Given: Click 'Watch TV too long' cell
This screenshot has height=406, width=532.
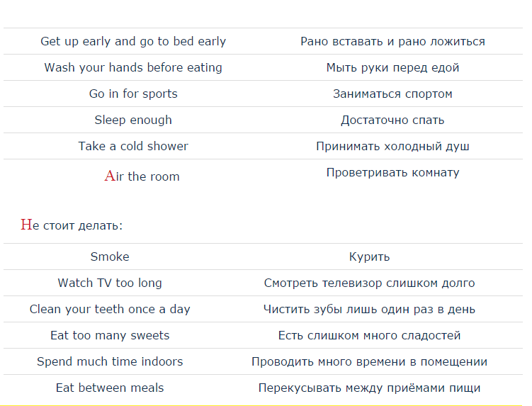Looking at the screenshot, I should 110,283.
